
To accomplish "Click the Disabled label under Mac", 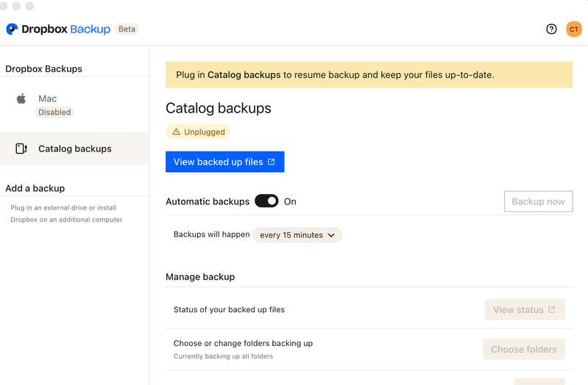I will click(x=54, y=113).
